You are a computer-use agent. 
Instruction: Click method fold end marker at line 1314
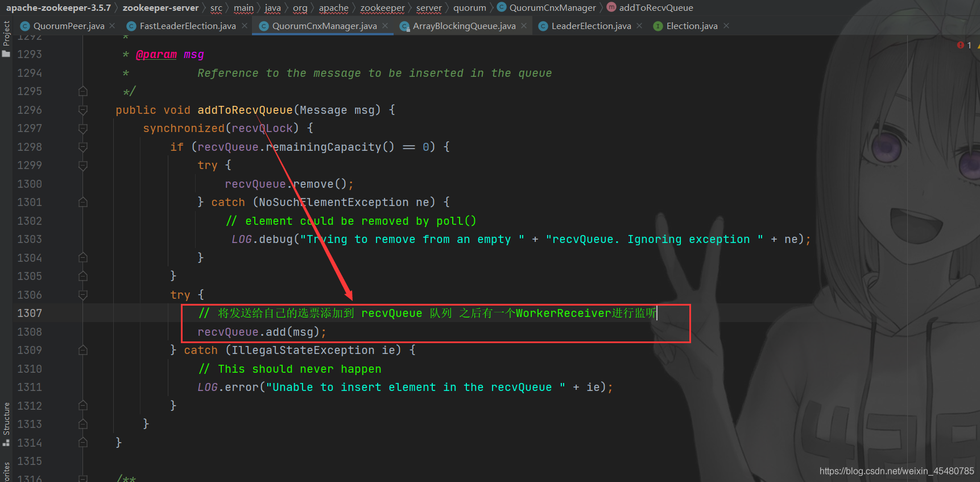click(83, 443)
